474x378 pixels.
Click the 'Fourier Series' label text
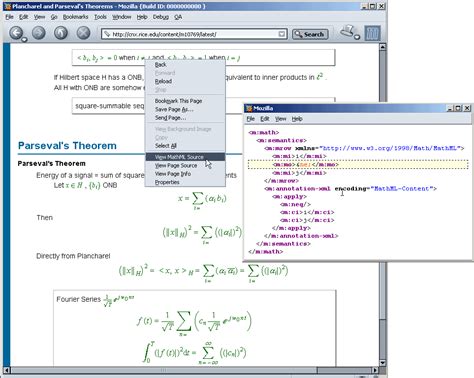coord(78,299)
